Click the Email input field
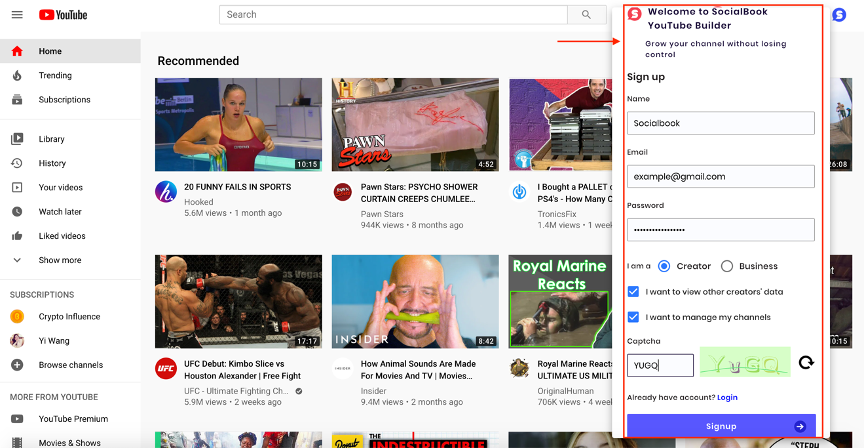Image resolution: width=864 pixels, height=448 pixels. point(721,177)
